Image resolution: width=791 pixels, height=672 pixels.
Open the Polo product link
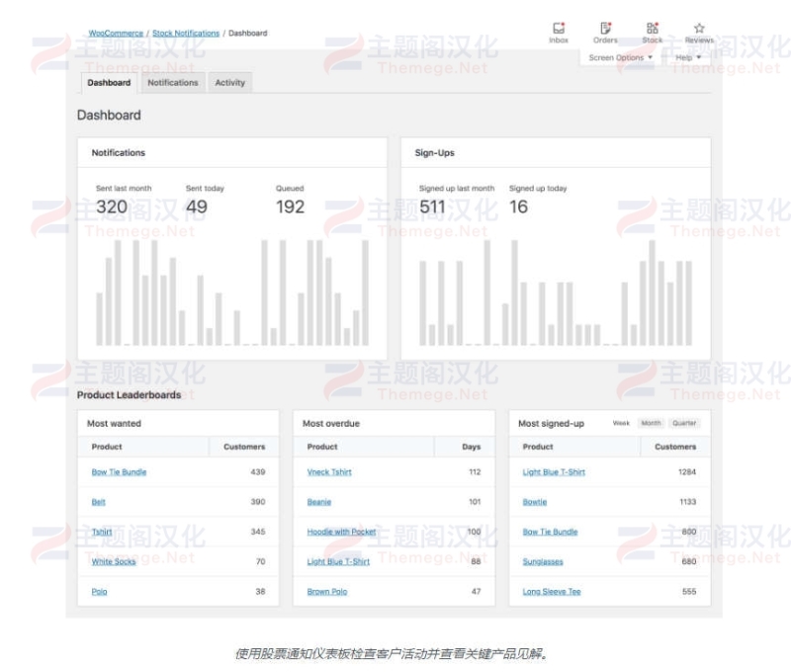pyautogui.click(x=100, y=591)
